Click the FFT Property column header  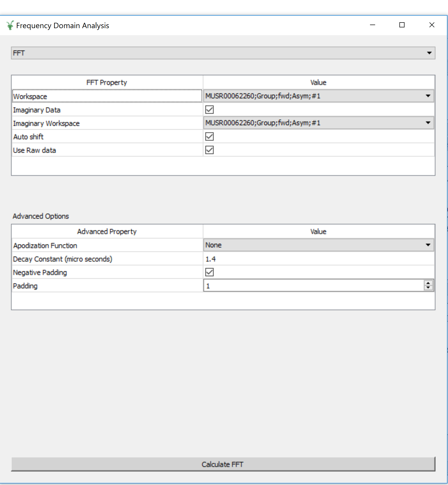point(107,82)
